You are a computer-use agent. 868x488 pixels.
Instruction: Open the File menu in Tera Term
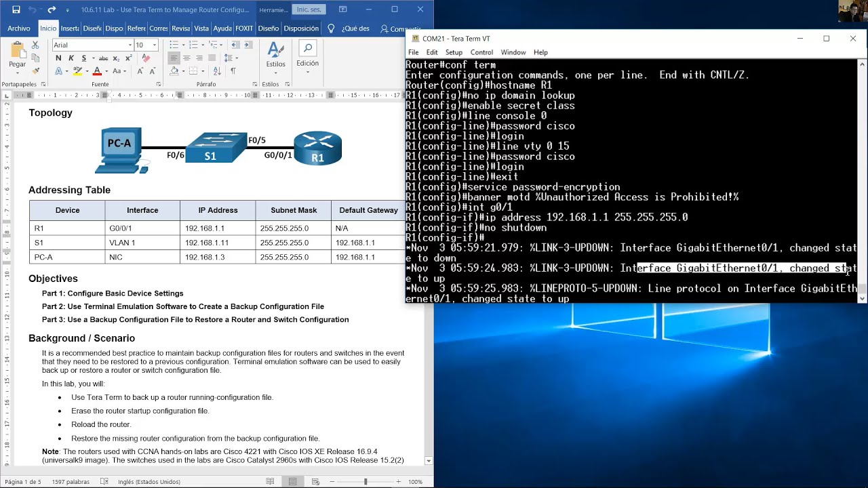pos(413,52)
